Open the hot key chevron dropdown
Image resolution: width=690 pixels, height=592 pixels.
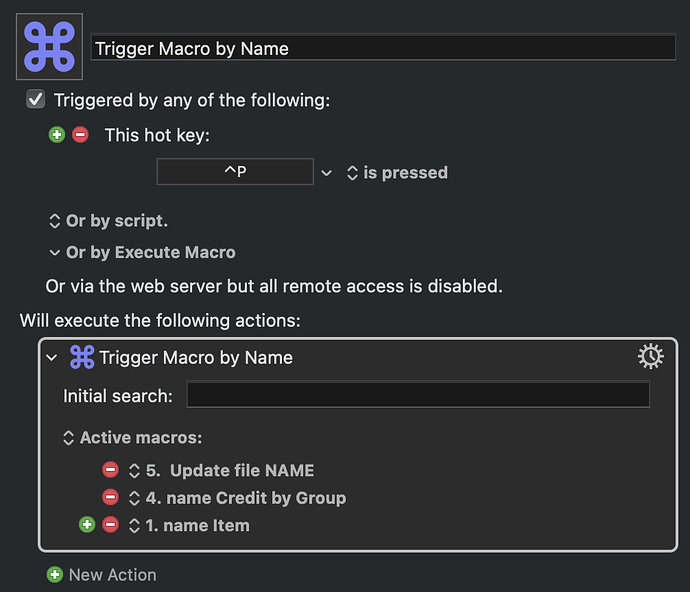pos(327,173)
